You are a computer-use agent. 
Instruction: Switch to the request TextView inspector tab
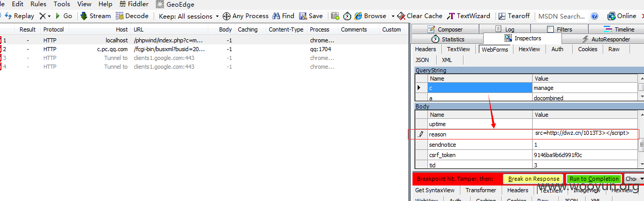click(x=458, y=49)
